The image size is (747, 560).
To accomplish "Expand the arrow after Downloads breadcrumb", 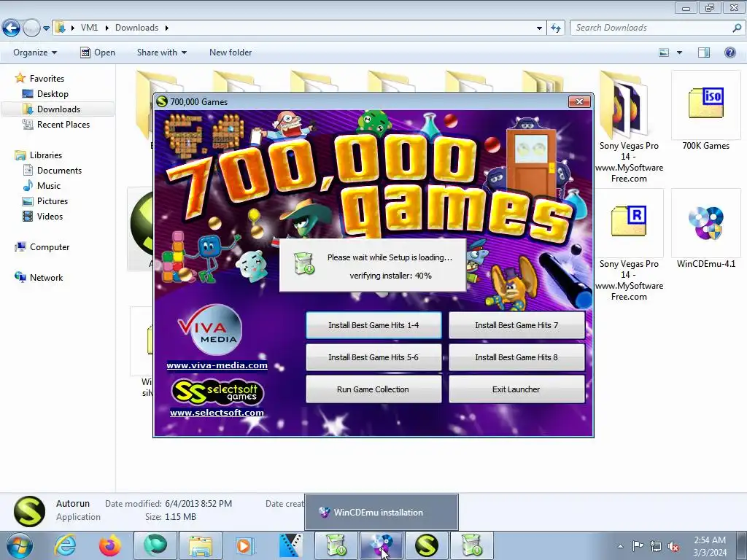I will 167,28.
